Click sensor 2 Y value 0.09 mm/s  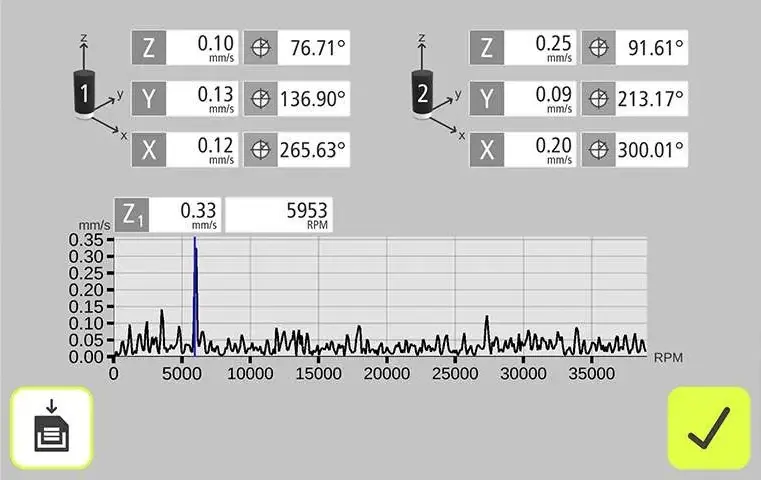[540, 99]
